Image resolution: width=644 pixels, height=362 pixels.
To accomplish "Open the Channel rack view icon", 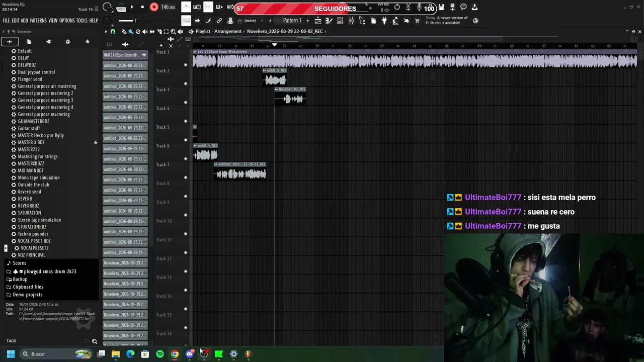I will pyautogui.click(x=340, y=21).
